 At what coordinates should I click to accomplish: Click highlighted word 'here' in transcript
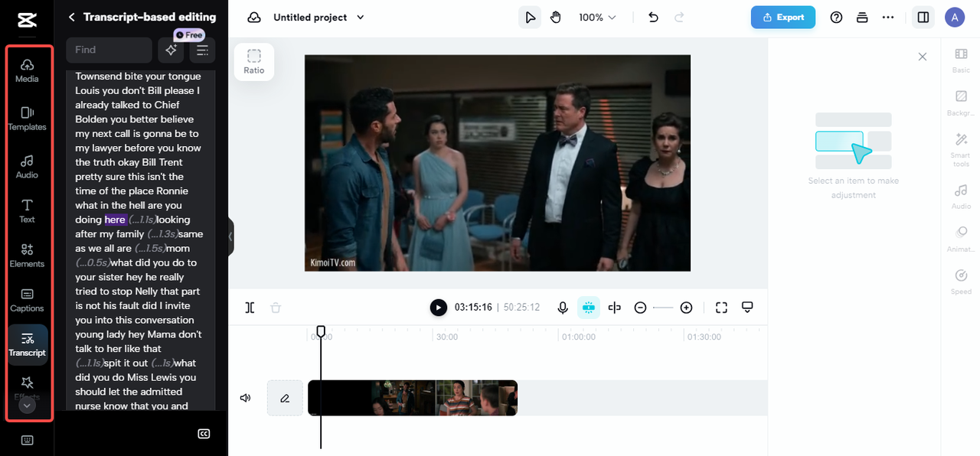coord(115,220)
